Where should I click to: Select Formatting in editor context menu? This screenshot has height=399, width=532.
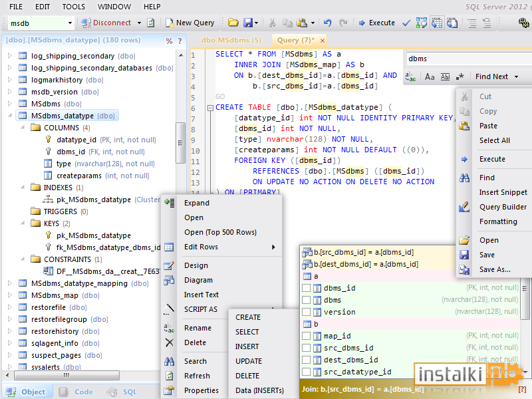tap(498, 221)
